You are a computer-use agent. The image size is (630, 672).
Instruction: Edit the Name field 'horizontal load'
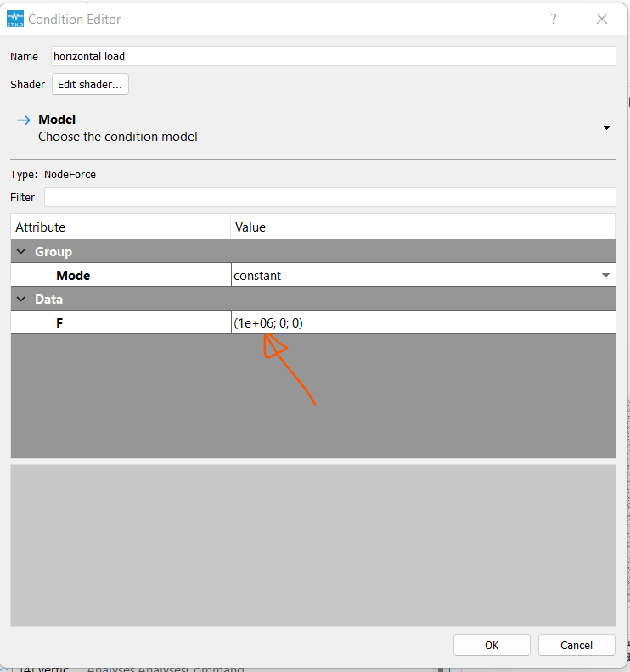(x=333, y=56)
